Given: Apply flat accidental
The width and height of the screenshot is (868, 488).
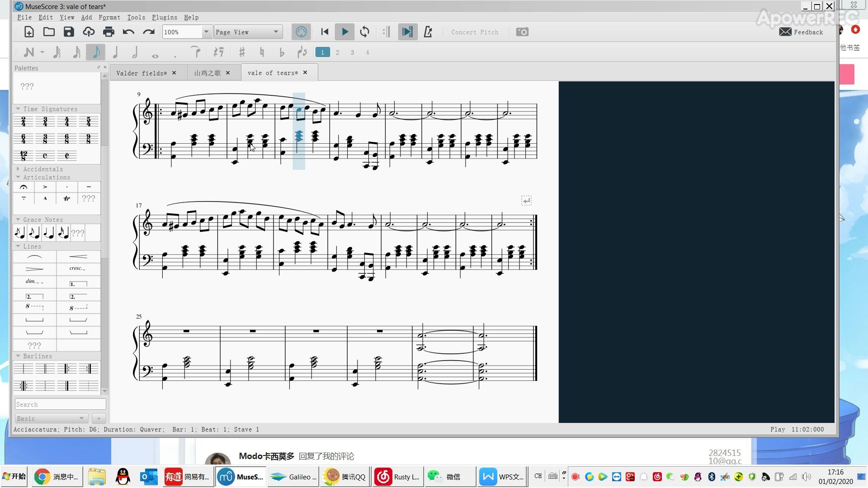Looking at the screenshot, I should pos(282,52).
